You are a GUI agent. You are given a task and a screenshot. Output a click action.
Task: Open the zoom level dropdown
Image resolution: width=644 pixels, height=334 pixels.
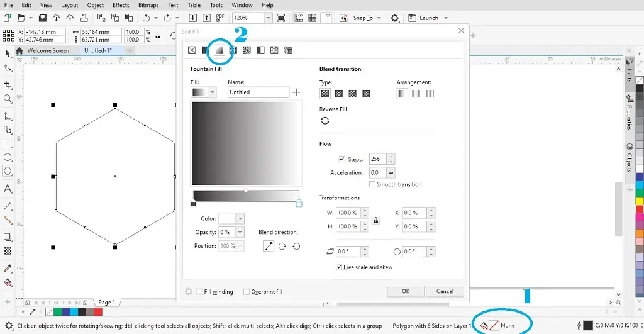pos(268,18)
